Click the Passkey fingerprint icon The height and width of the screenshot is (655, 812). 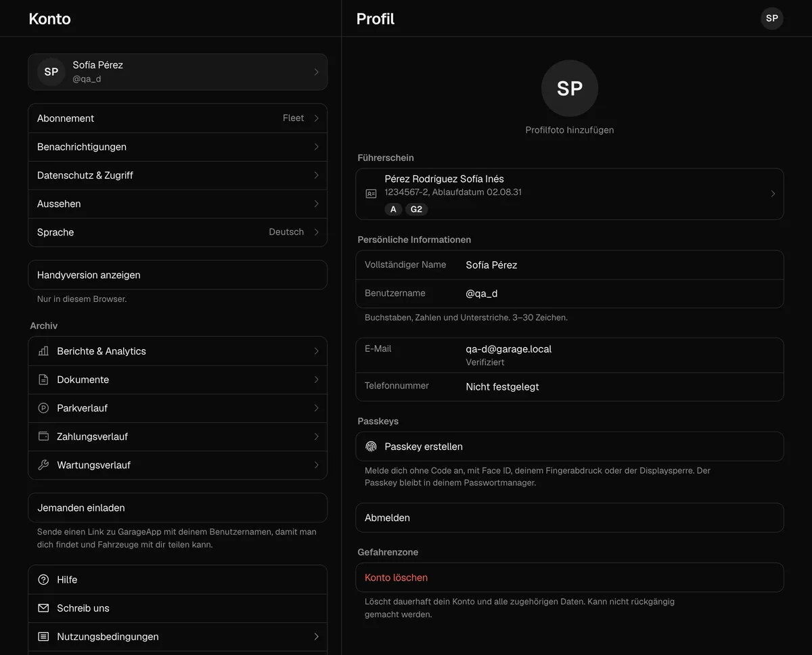click(x=371, y=447)
